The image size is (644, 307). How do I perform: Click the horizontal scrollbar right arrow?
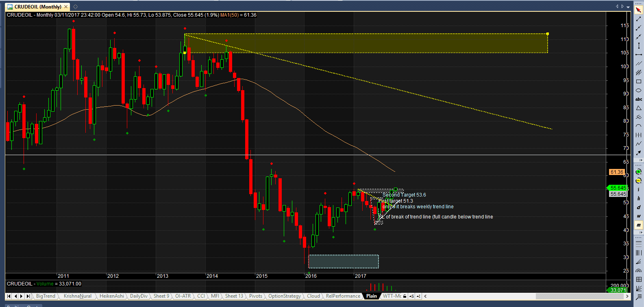tap(627, 296)
